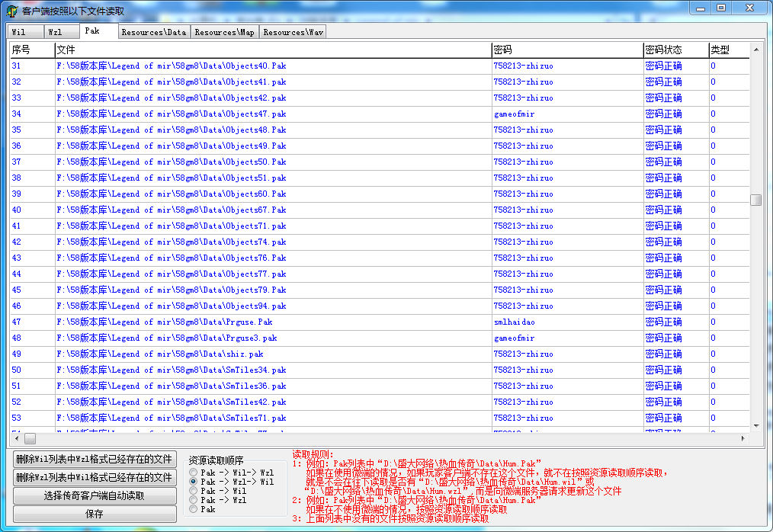Select the Objects60.Pak file entry

(x=380, y=194)
